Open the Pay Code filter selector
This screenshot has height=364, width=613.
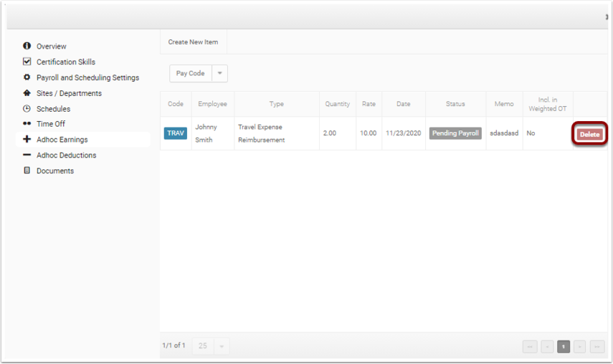pyautogui.click(x=191, y=73)
